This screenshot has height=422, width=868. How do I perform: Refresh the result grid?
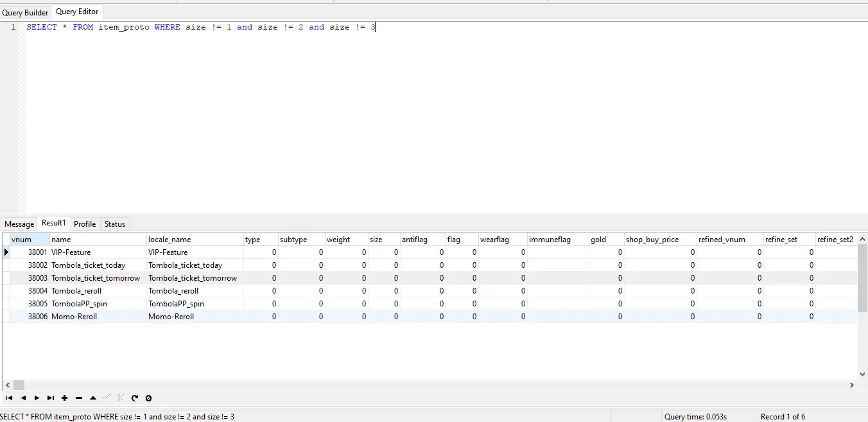coord(135,398)
